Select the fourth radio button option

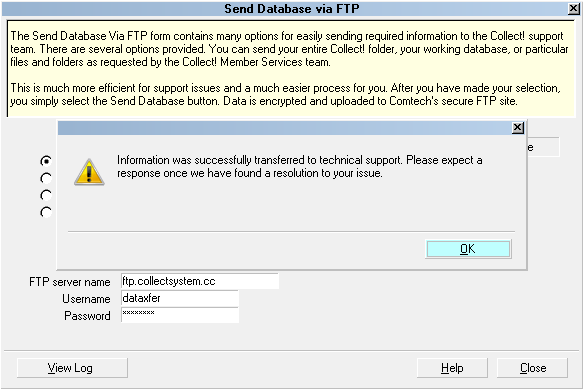(46, 212)
